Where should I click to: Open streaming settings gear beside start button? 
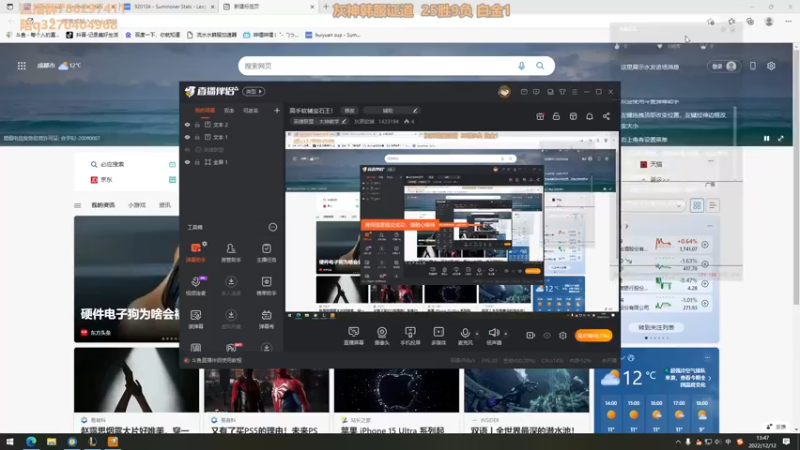click(x=563, y=335)
